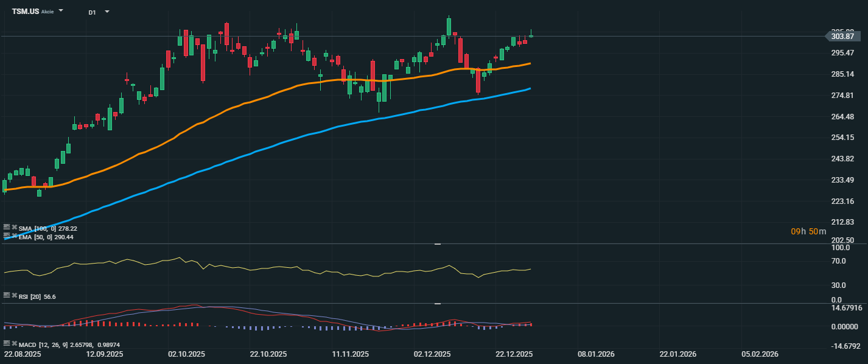868x364 pixels.
Task: Click the 233.49 price axis label
Action: coord(842,180)
